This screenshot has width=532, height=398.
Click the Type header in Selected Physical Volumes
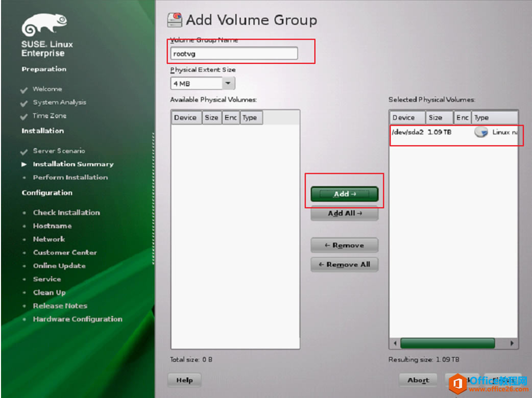click(x=495, y=118)
